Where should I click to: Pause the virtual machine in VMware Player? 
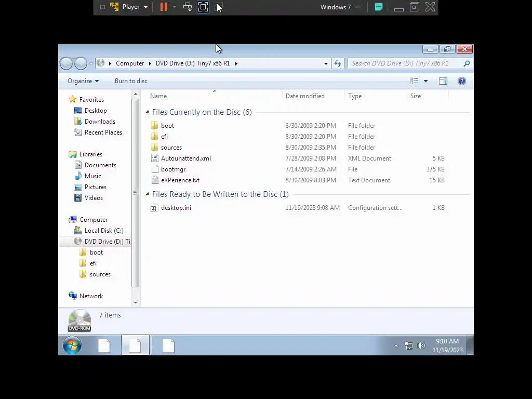[x=164, y=7]
